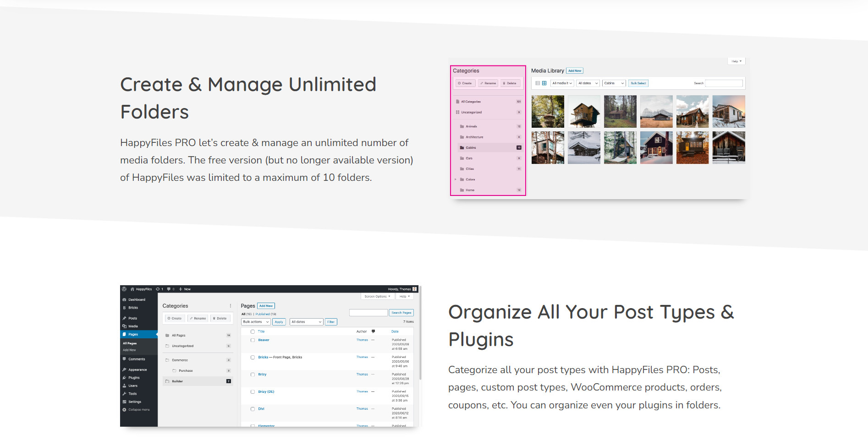Open the Appearance brush icon
This screenshot has height=445, width=868.
tap(124, 369)
